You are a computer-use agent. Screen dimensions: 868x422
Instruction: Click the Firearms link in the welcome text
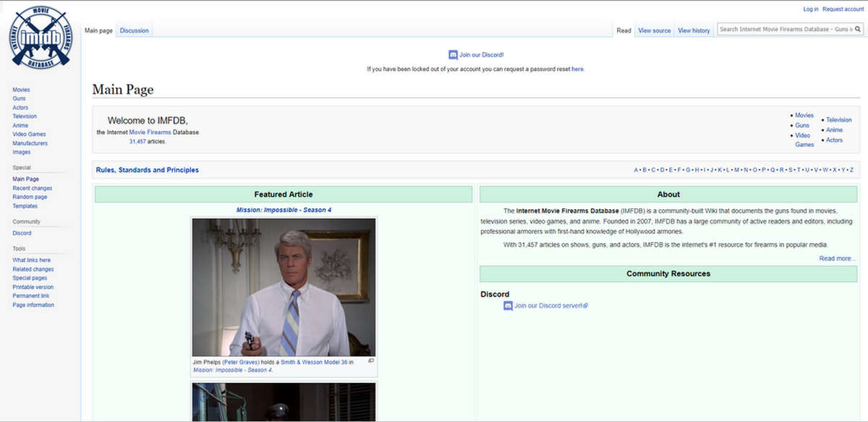point(158,132)
